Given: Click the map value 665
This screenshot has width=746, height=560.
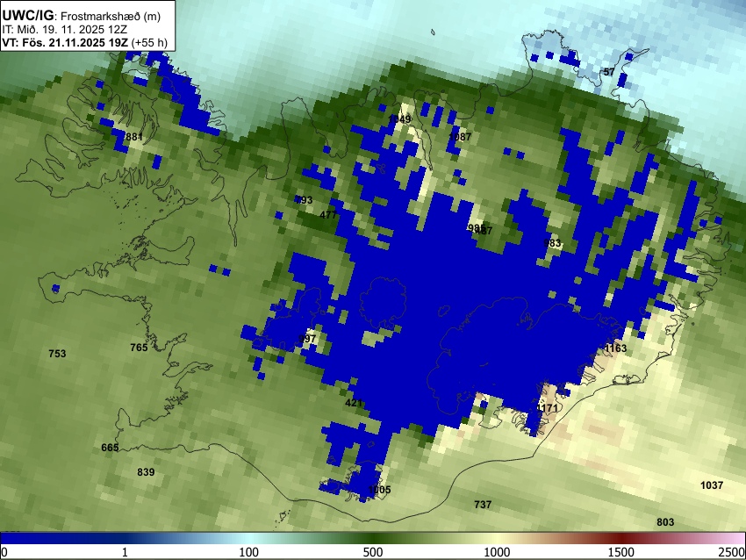Looking at the screenshot, I should [110, 448].
